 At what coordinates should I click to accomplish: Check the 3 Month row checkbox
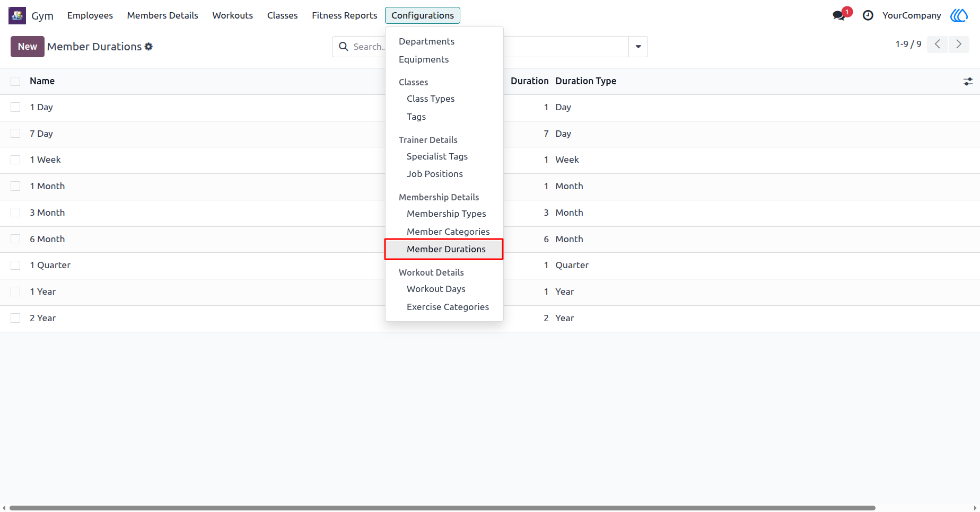(x=15, y=213)
